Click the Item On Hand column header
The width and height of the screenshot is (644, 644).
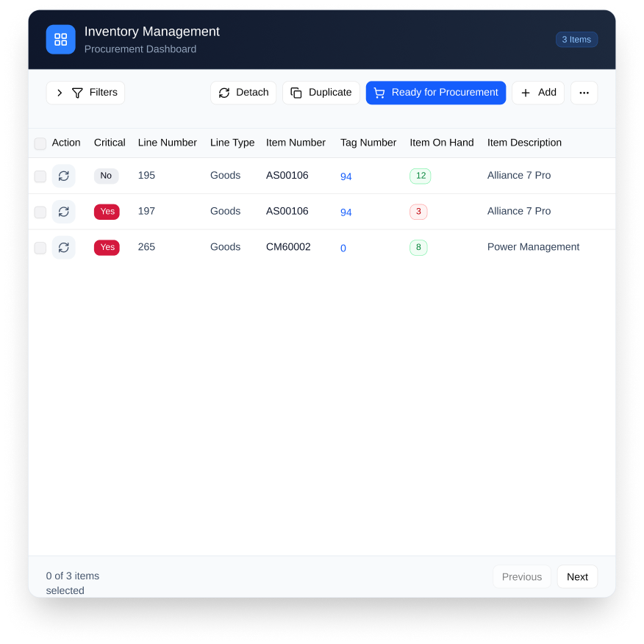point(441,143)
